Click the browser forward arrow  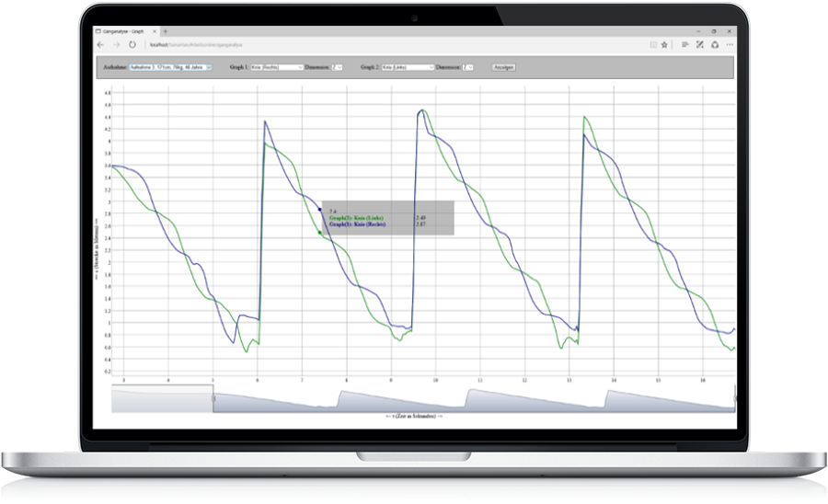point(116,44)
